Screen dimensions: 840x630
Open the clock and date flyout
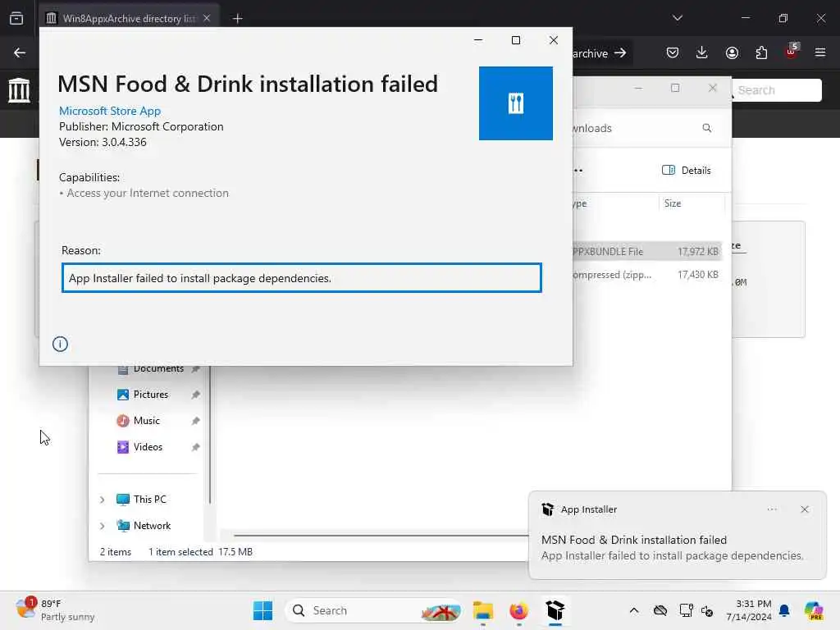coord(748,610)
